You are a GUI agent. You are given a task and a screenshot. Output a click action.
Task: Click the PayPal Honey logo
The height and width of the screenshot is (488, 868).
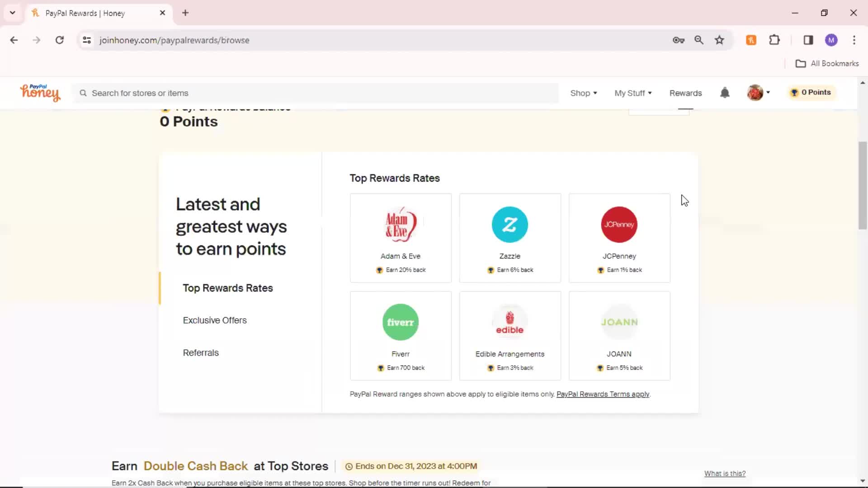(x=40, y=93)
